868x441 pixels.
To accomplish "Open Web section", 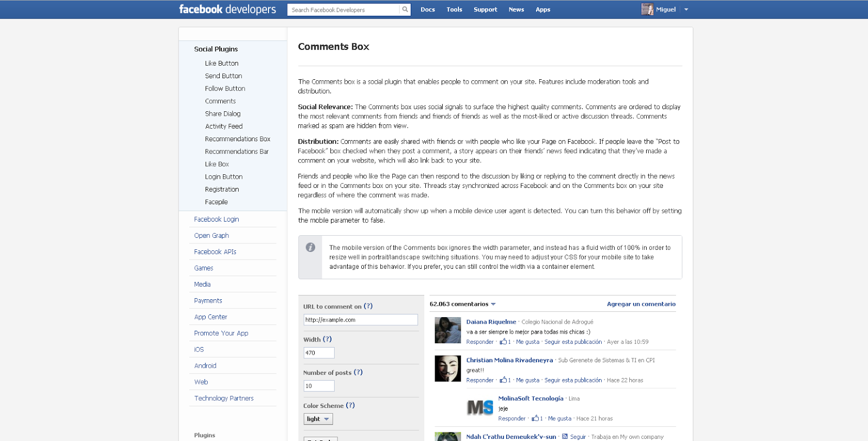I will pyautogui.click(x=201, y=382).
